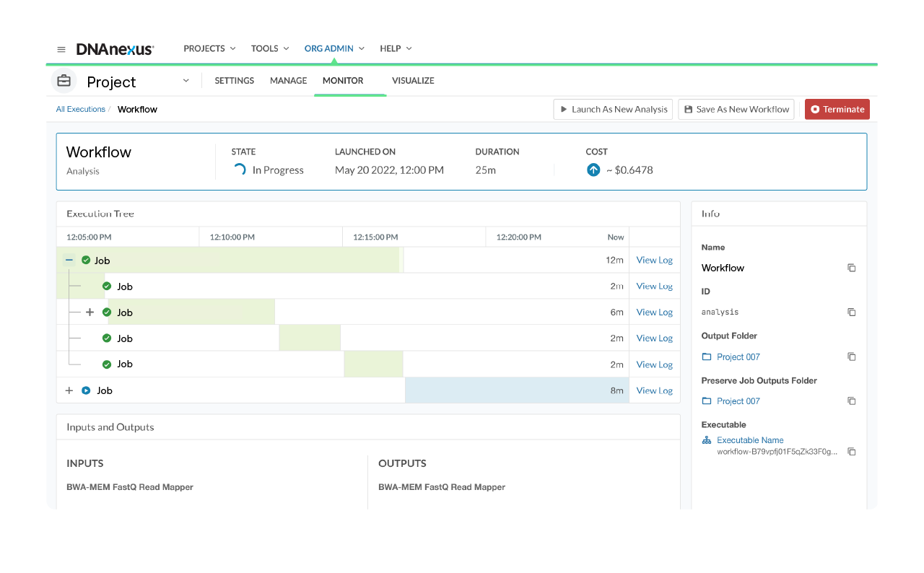Viewport: 924px width, 573px height.
Task: Terminate the running workflow
Action: [837, 109]
